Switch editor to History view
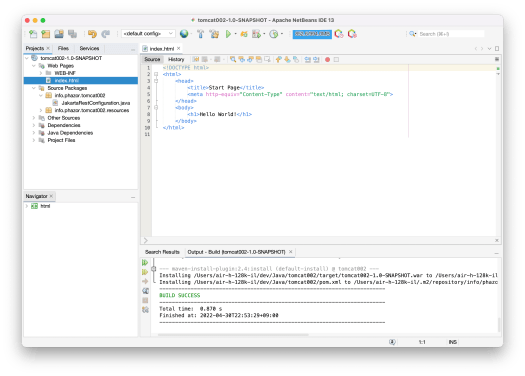The image size is (525, 376). coord(176,59)
